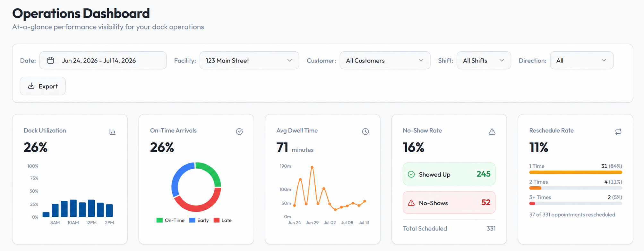This screenshot has width=644, height=251.
Task: Click the No-Shows 52 box
Action: pyautogui.click(x=449, y=203)
